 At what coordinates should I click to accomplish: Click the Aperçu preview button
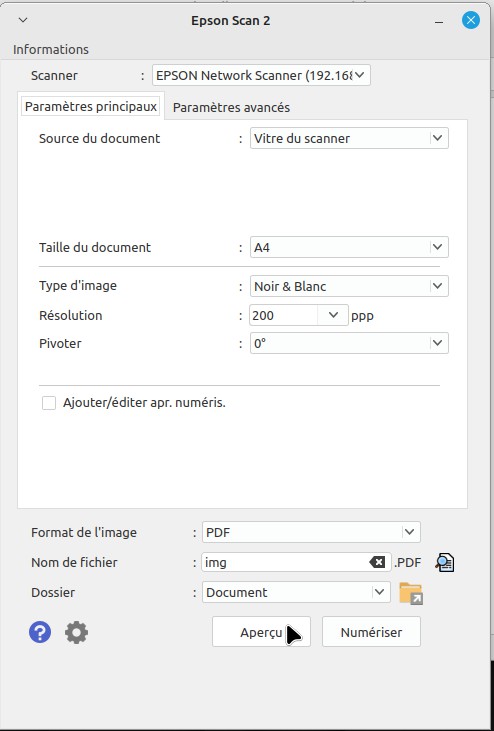click(x=261, y=632)
